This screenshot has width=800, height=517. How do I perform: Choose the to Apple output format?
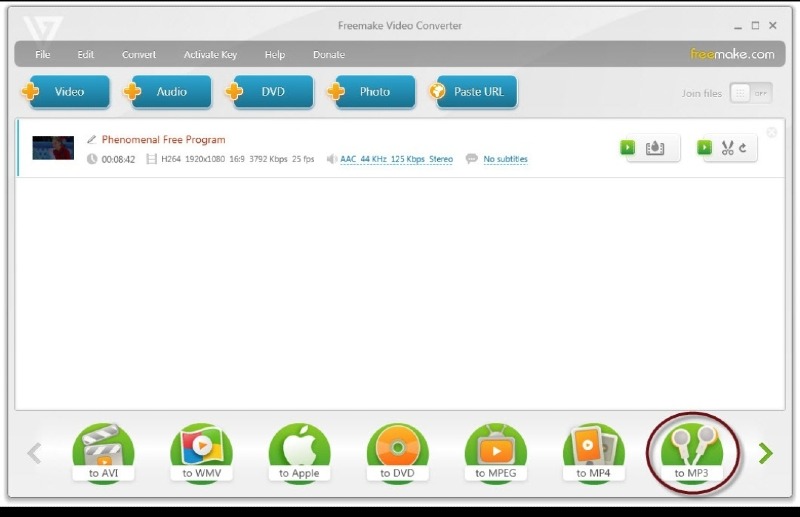[x=299, y=453]
